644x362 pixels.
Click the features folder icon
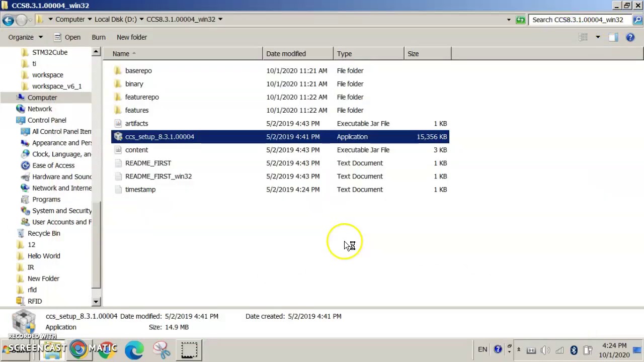click(118, 110)
